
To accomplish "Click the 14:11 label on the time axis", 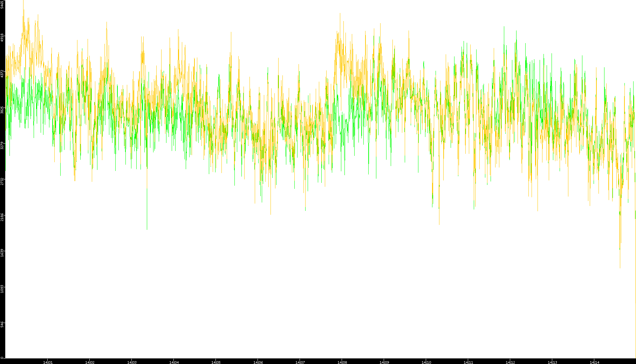I will coord(468,362).
